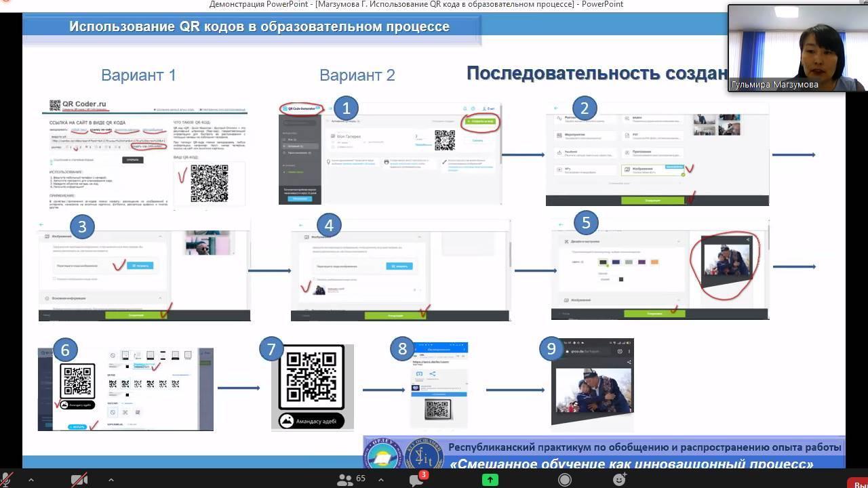Click the step 4 uploaded image screenshot
This screenshot has height=488, width=868.
tap(400, 270)
